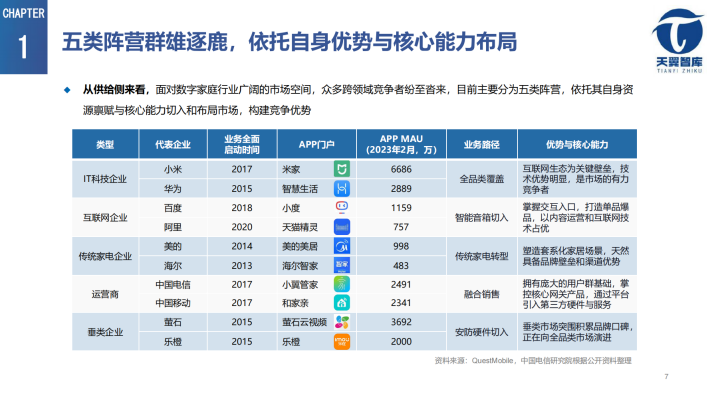
Task: Click the 6686 MAU value for 米家
Action: 401,169
